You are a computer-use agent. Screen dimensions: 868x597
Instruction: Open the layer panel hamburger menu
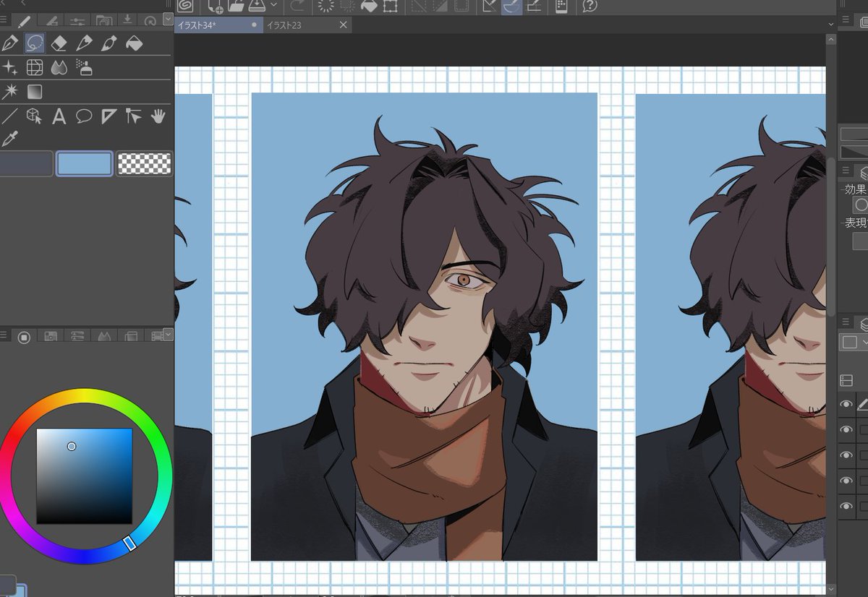pos(846,323)
